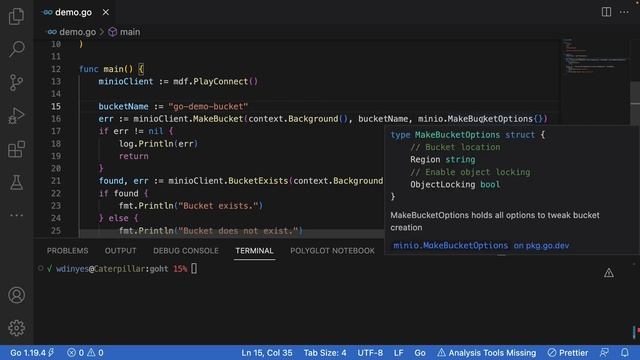Open Run and Debug view
This screenshot has height=360, width=640.
pyautogui.click(x=16, y=116)
